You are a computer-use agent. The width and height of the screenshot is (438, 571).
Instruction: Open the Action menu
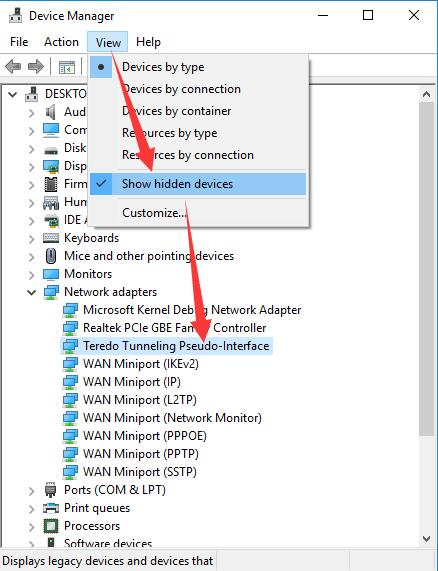pyautogui.click(x=61, y=42)
